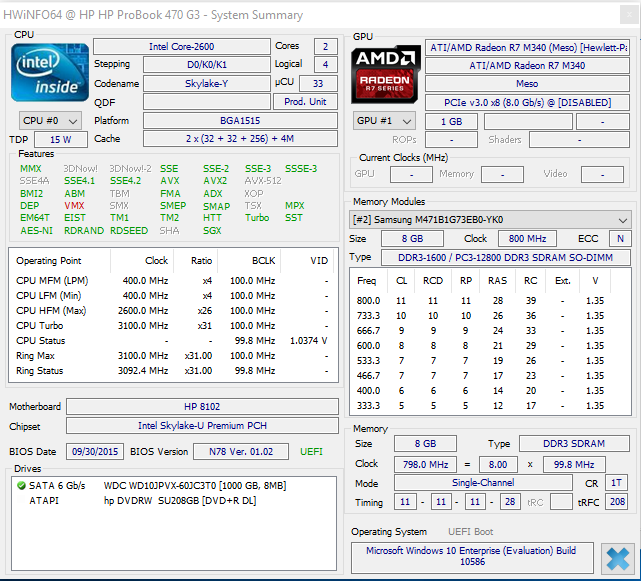This screenshot has height=581, width=641.
Task: Click the CPU Status VID 1.0374 V value
Action: tap(309, 341)
